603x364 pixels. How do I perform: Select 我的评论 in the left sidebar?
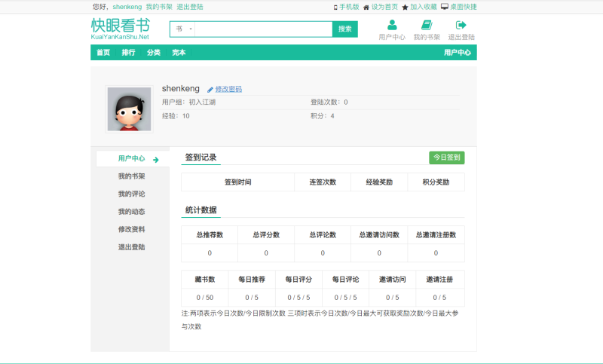[x=131, y=194]
